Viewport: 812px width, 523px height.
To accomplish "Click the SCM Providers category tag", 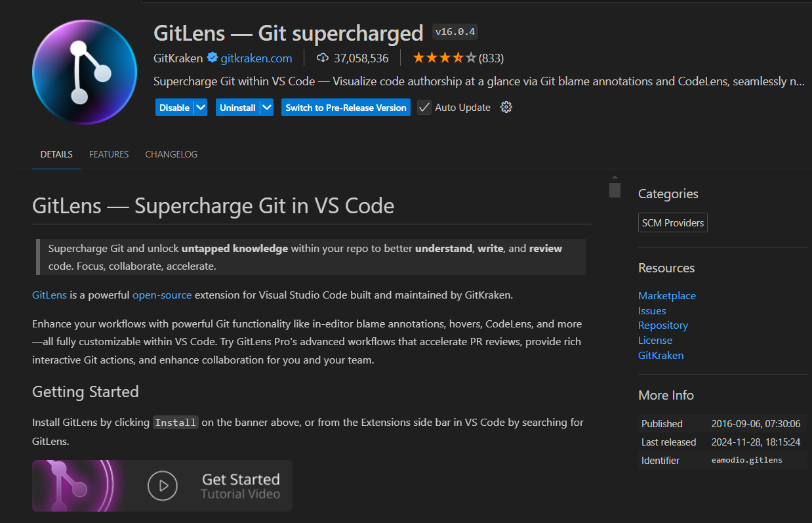I will point(673,222).
